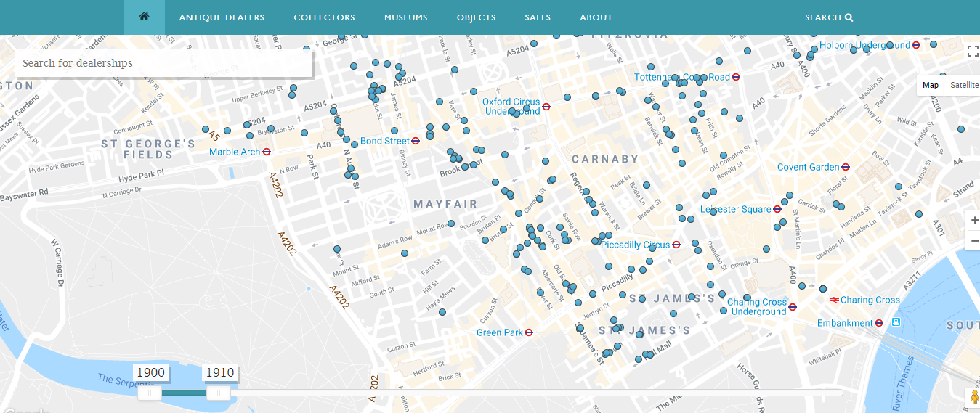980x413 pixels.
Task: Click the Search for dealerships field
Action: (163, 63)
